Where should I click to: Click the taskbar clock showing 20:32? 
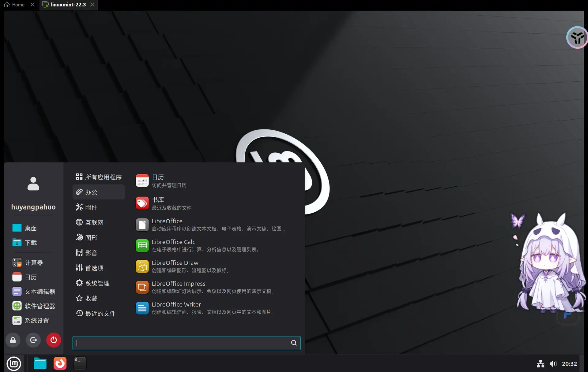[x=569, y=364]
